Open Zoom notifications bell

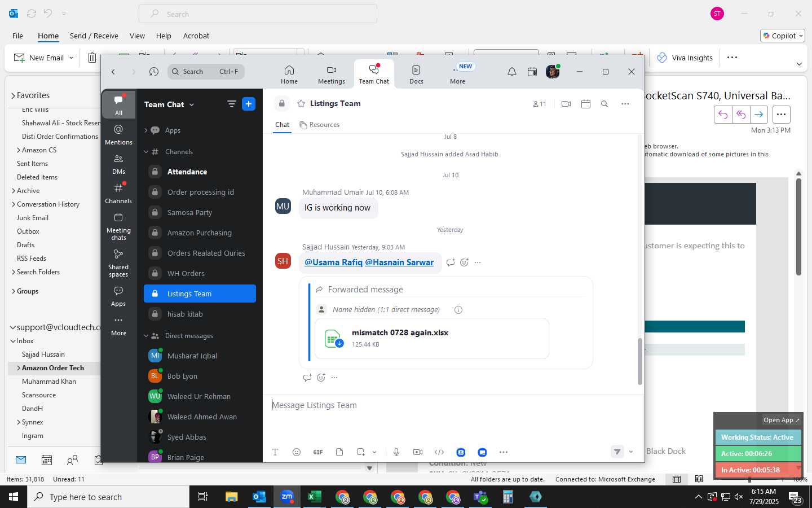click(512, 72)
